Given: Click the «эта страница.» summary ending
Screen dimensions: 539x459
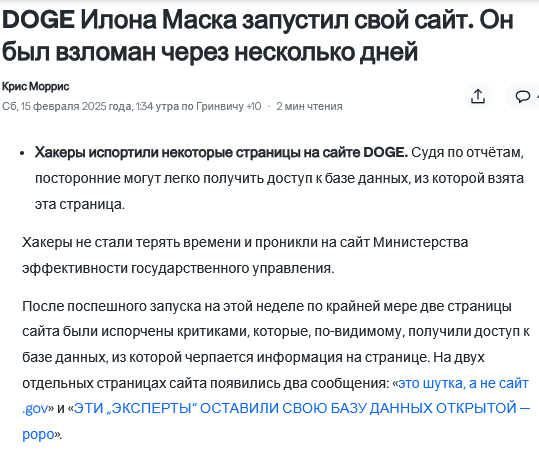Looking at the screenshot, I should [x=80, y=204].
